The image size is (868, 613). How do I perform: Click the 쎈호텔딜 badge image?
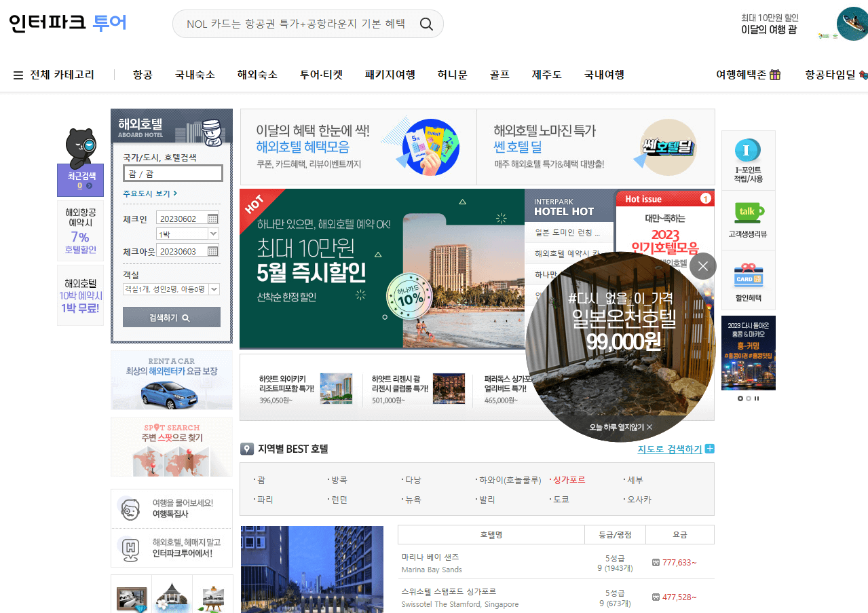tap(668, 146)
